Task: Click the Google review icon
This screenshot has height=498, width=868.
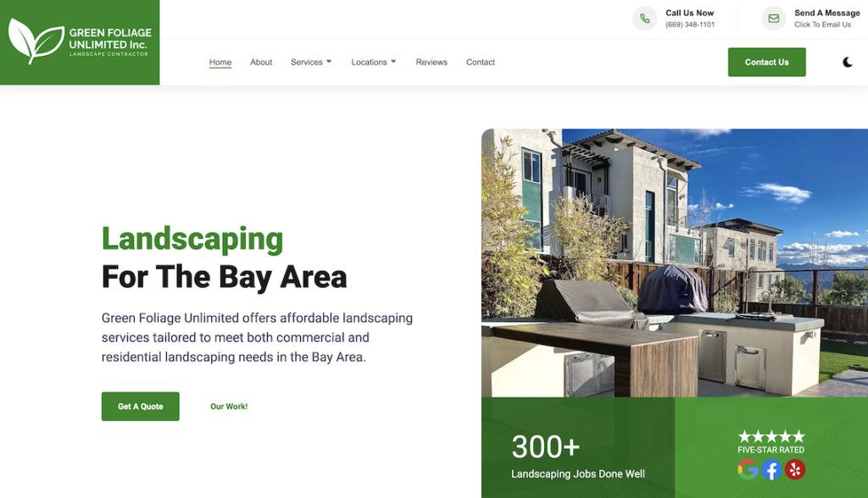Action: pyautogui.click(x=748, y=469)
